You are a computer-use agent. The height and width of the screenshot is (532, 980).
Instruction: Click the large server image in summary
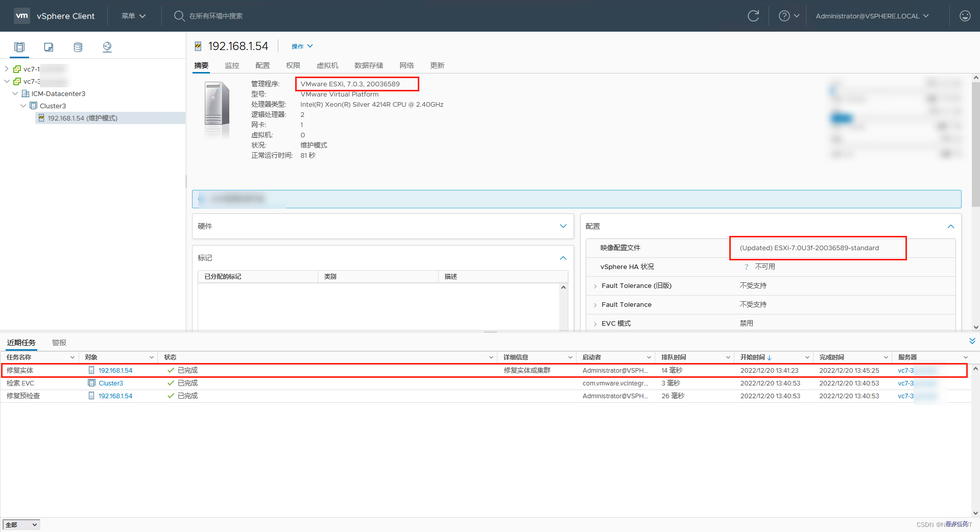click(x=217, y=110)
